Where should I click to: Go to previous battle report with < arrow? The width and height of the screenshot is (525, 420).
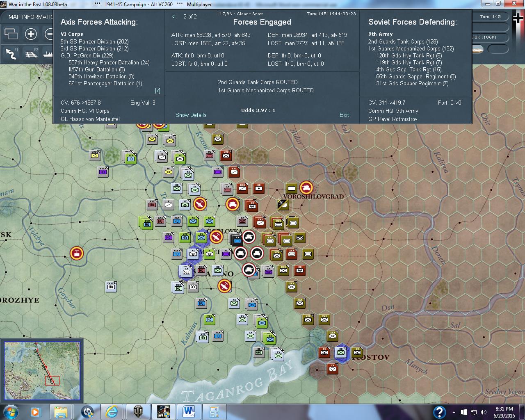pos(173,16)
